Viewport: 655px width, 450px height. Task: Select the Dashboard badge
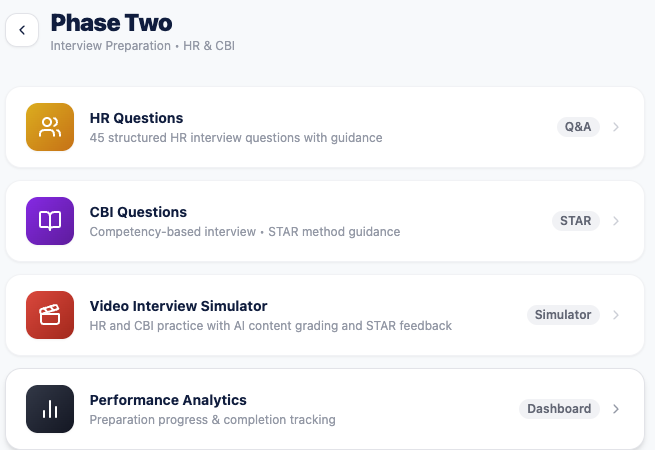click(x=559, y=409)
